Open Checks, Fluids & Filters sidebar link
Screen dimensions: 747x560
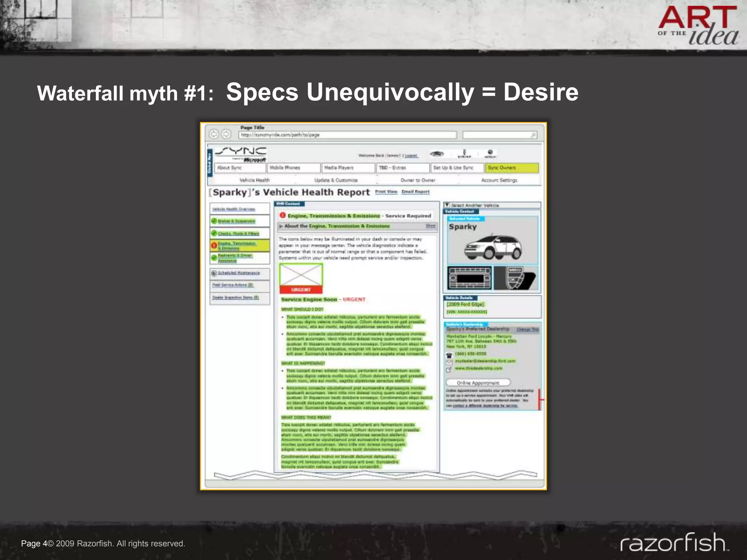239,233
